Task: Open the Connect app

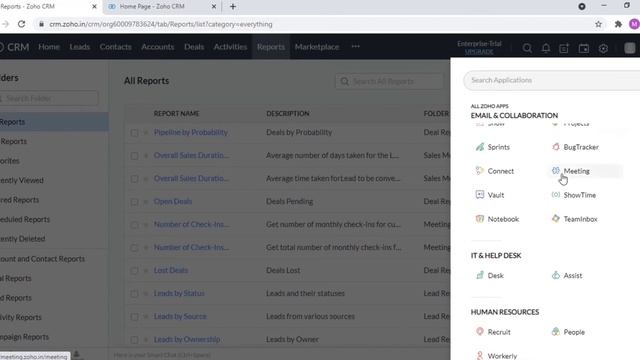Action: pyautogui.click(x=495, y=171)
